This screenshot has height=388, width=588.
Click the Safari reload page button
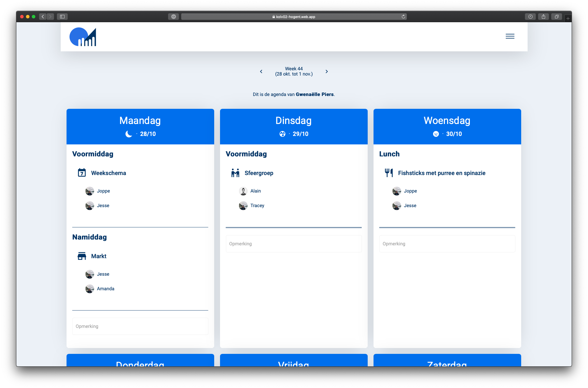pos(403,17)
